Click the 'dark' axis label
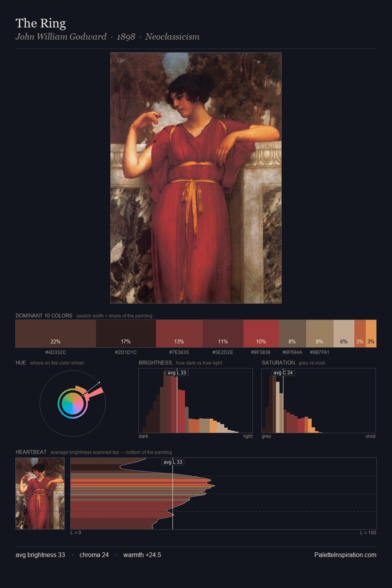Viewport: 392px width, 588px height. click(143, 436)
